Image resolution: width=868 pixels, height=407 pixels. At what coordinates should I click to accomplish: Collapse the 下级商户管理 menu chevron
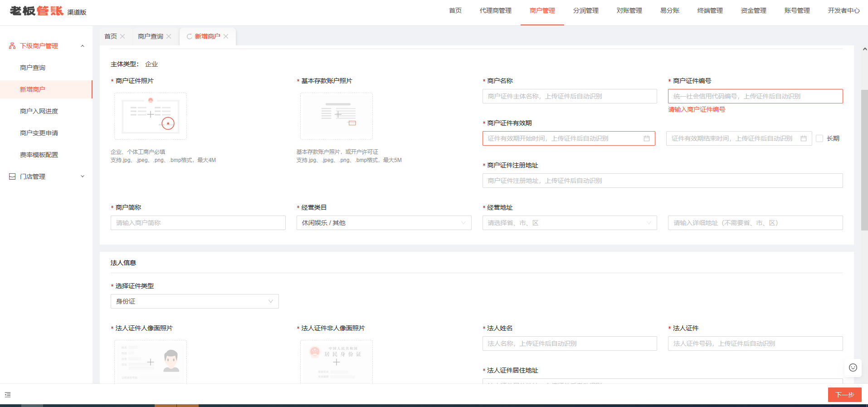pyautogui.click(x=83, y=46)
